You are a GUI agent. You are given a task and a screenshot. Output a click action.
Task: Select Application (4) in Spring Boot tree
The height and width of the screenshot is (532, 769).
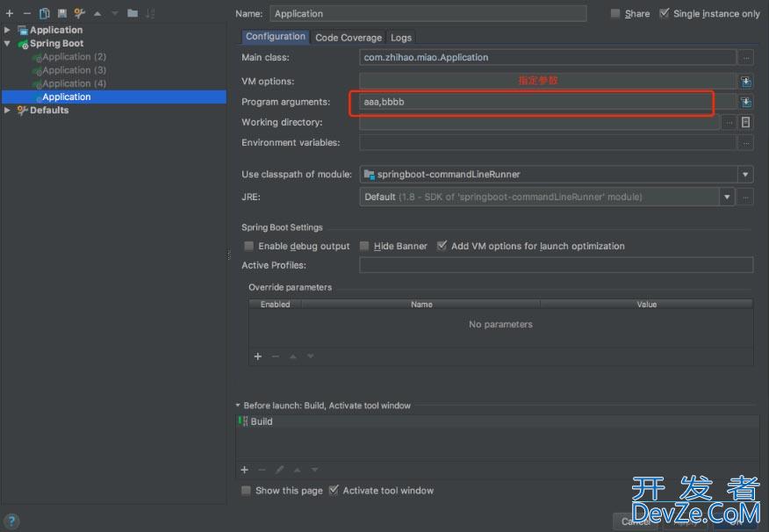coord(74,83)
